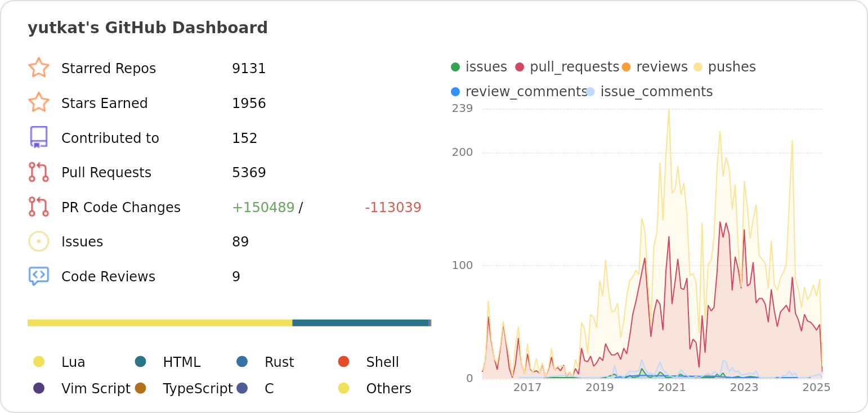Click the 2021 x-axis label
The height and width of the screenshot is (413, 868).
(x=672, y=388)
